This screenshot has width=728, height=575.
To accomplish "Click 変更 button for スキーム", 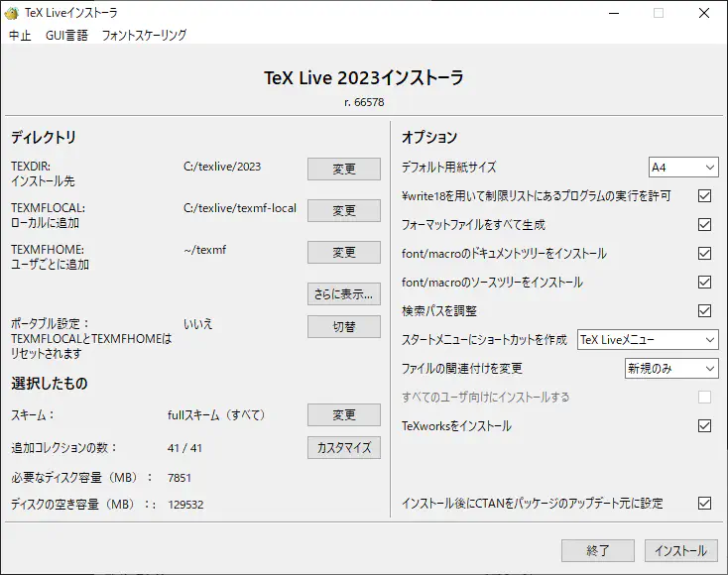I will 343,414.
